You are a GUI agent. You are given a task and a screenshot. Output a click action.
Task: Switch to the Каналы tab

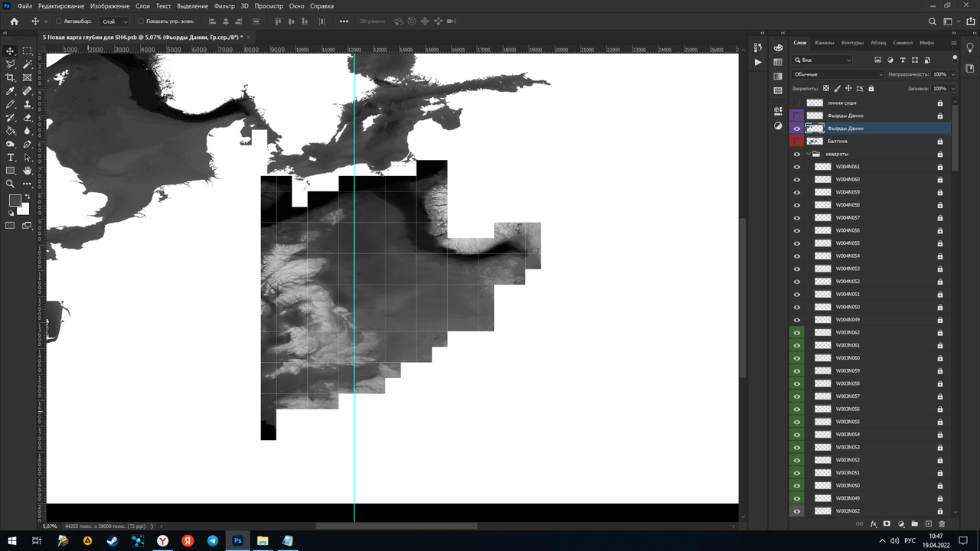(825, 43)
